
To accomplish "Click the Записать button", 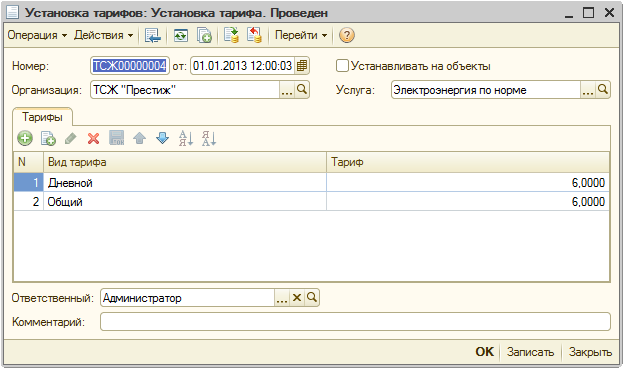I will (530, 352).
